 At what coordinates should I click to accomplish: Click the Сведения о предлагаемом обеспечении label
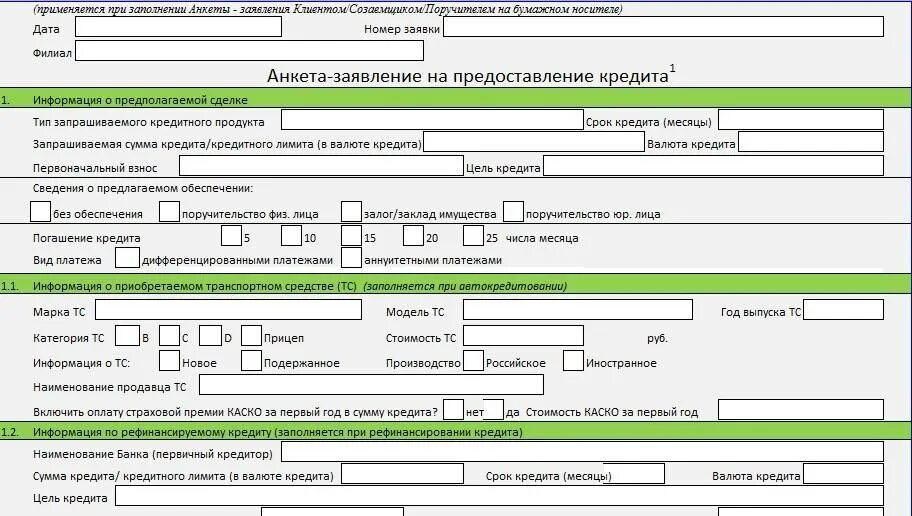[143, 188]
